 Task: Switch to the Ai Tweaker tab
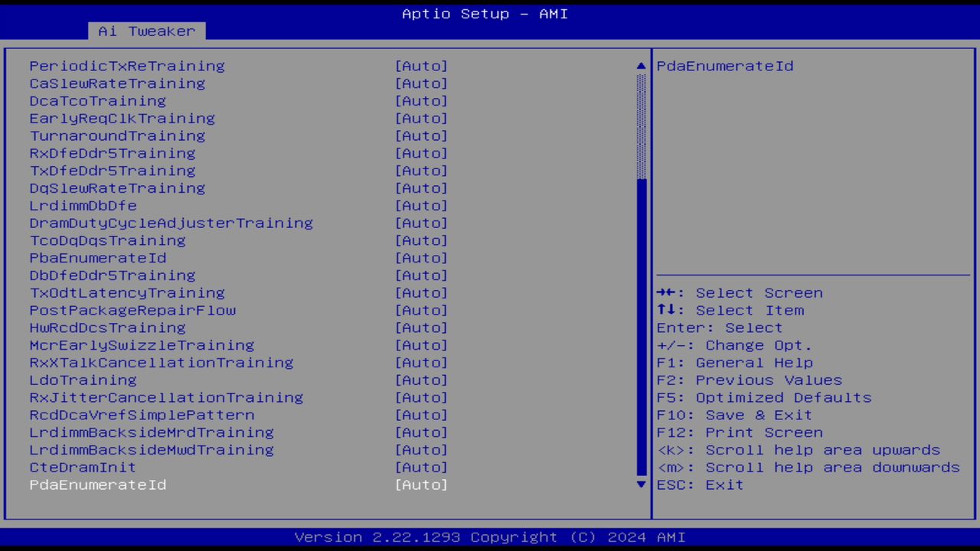coord(147,31)
